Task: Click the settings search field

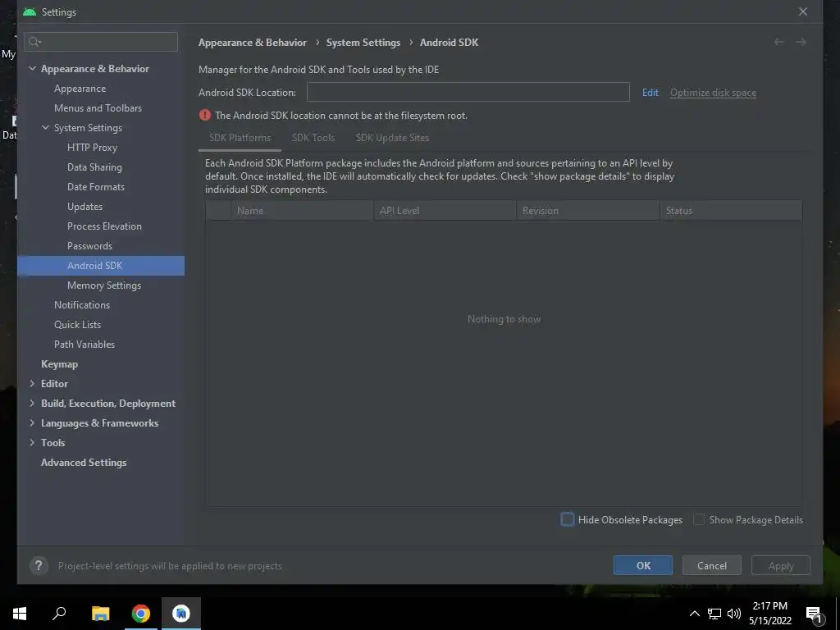Action: tap(101, 42)
